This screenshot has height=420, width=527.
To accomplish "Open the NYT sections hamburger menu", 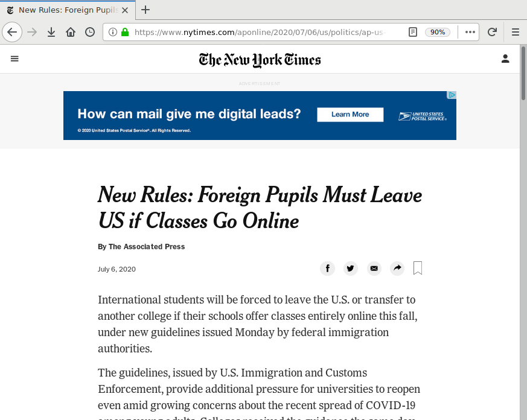I will (x=14, y=59).
